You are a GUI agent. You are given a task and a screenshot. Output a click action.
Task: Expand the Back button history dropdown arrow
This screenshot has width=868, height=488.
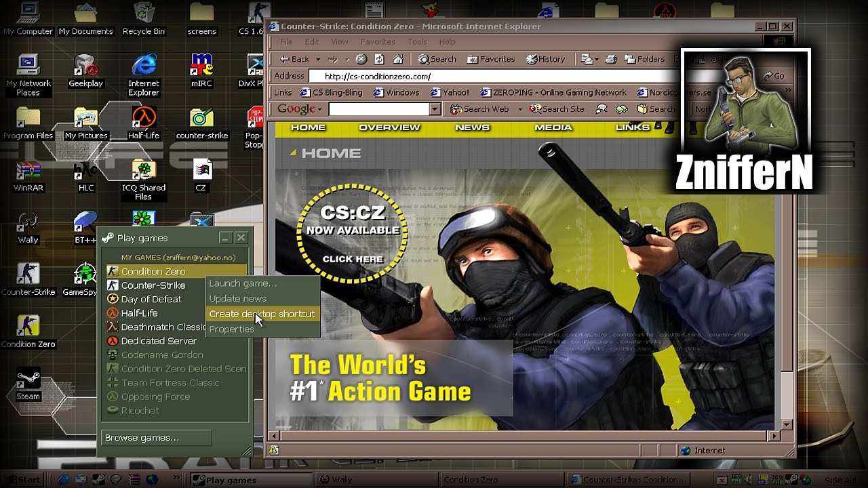[x=317, y=60]
